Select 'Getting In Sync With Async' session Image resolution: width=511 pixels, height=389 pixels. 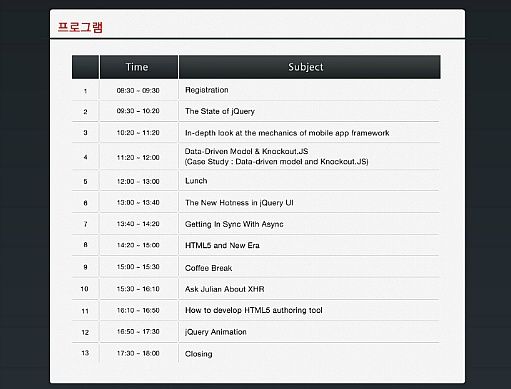[234, 224]
